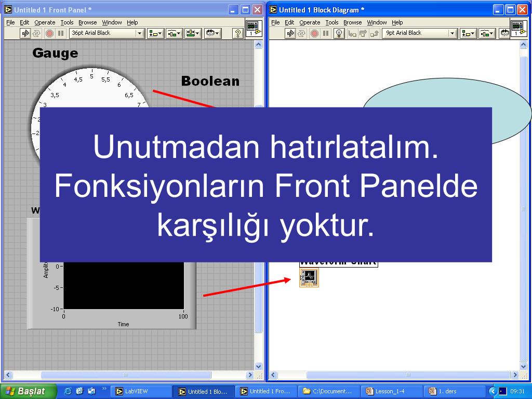The width and height of the screenshot is (532, 399).
Task: Click Untitled 1 Fro... taskbar button
Action: tap(267, 392)
